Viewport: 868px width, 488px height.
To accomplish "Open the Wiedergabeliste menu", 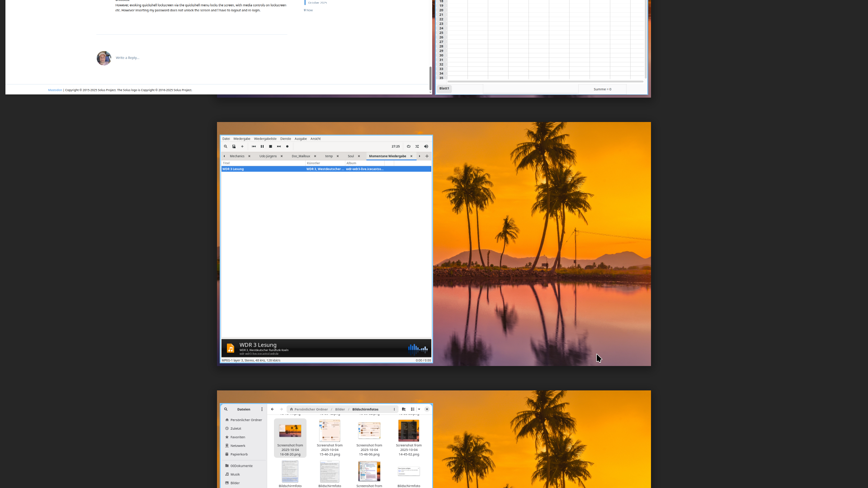I will [x=265, y=139].
